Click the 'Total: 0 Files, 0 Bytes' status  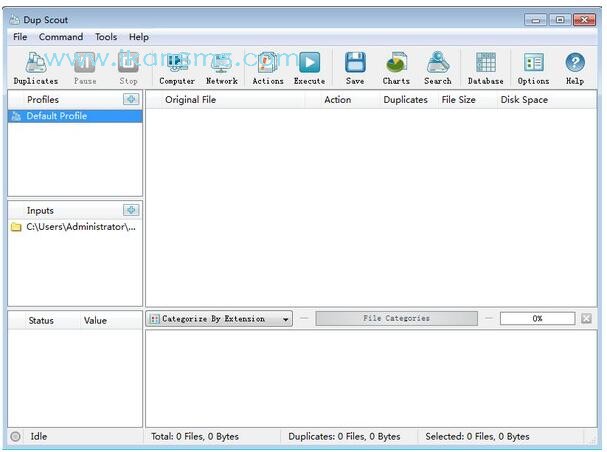pos(195,437)
